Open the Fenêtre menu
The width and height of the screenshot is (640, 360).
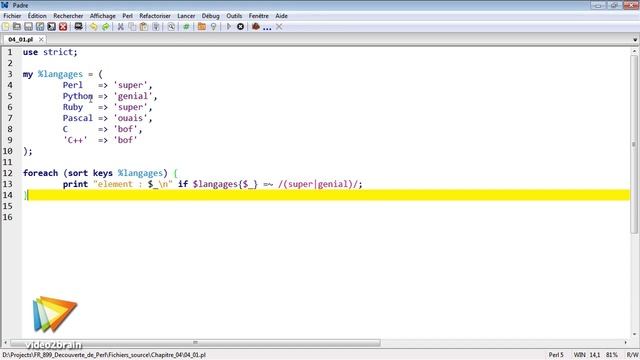coord(259,16)
